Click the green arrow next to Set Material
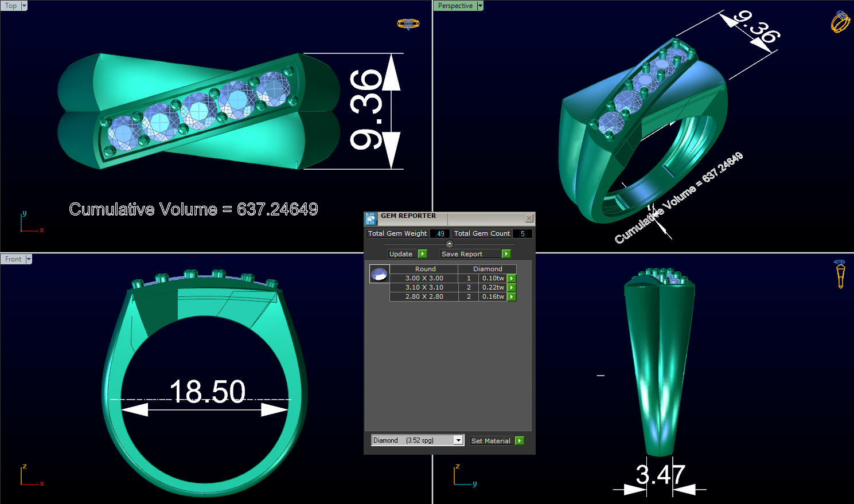Screen dimensions: 854x504 pos(519,440)
